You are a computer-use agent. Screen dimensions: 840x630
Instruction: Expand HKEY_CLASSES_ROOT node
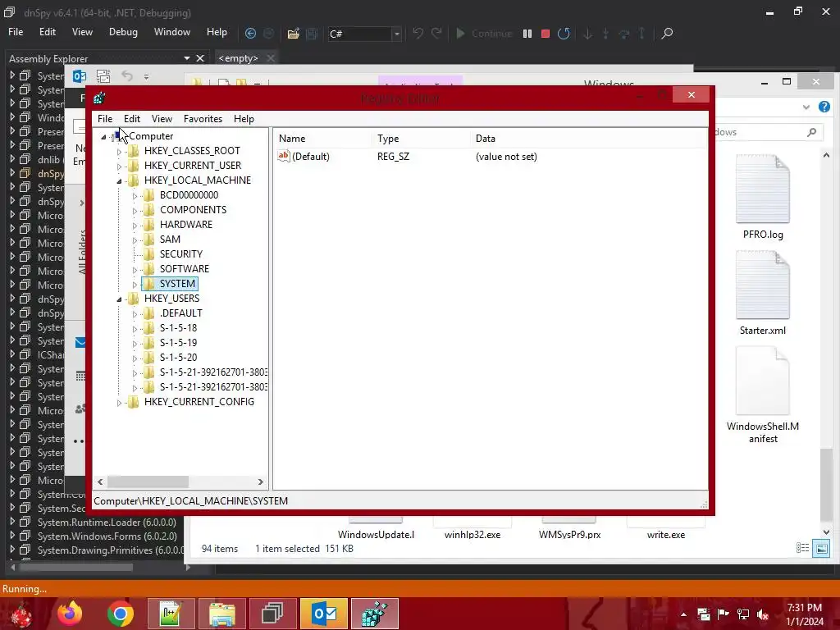(x=120, y=152)
